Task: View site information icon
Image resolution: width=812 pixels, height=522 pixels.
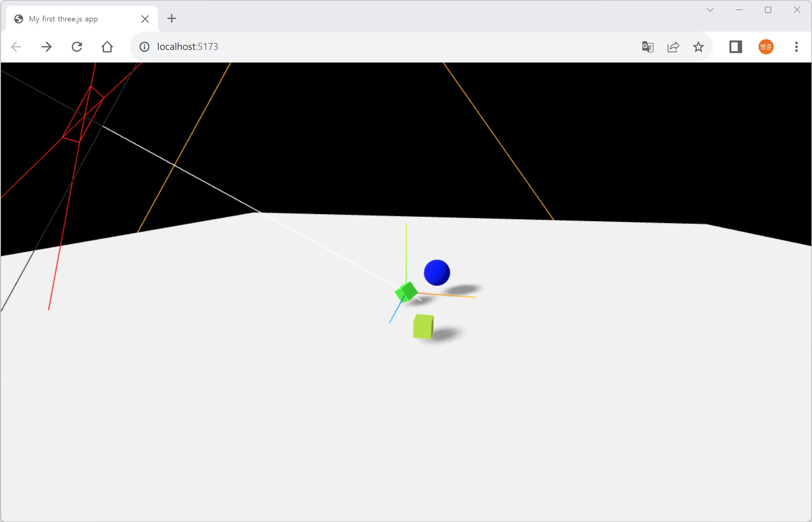Action: coord(145,47)
